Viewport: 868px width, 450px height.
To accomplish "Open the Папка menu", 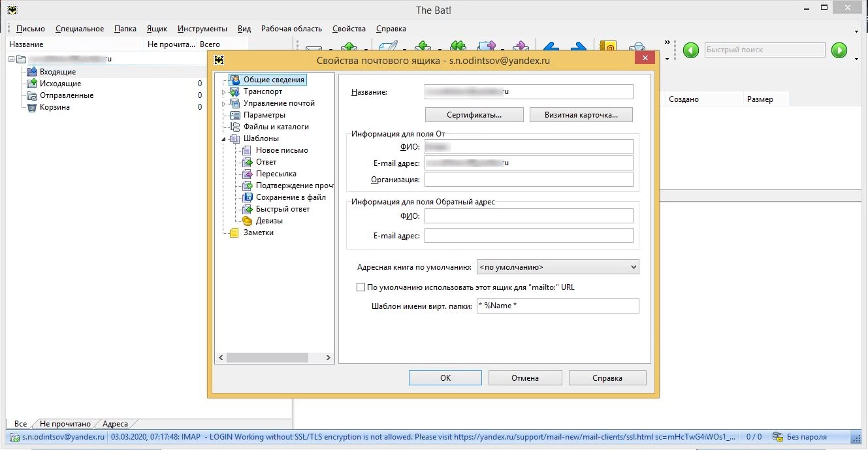I will point(125,29).
